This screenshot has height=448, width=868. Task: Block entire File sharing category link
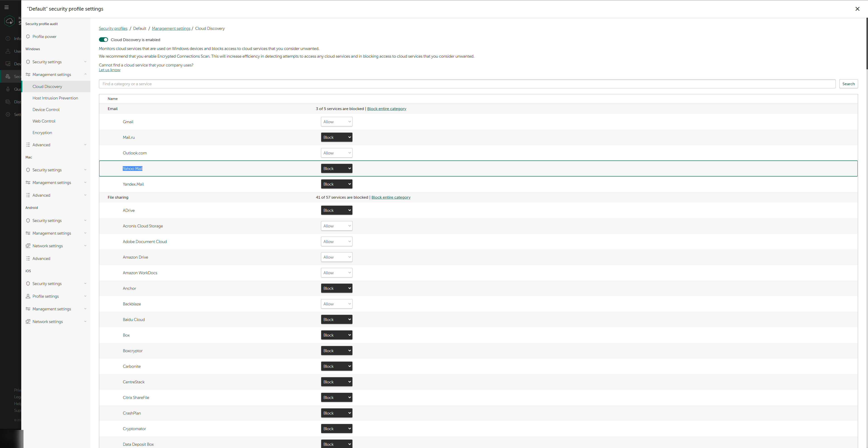391,197
